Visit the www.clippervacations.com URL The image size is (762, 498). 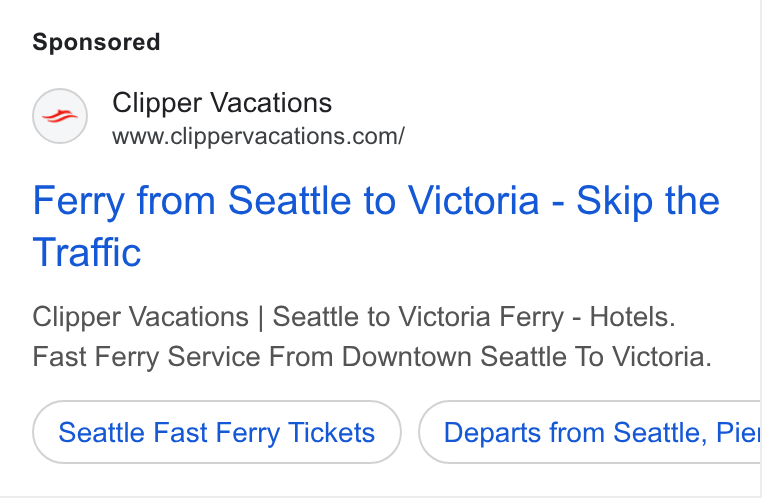point(258,137)
